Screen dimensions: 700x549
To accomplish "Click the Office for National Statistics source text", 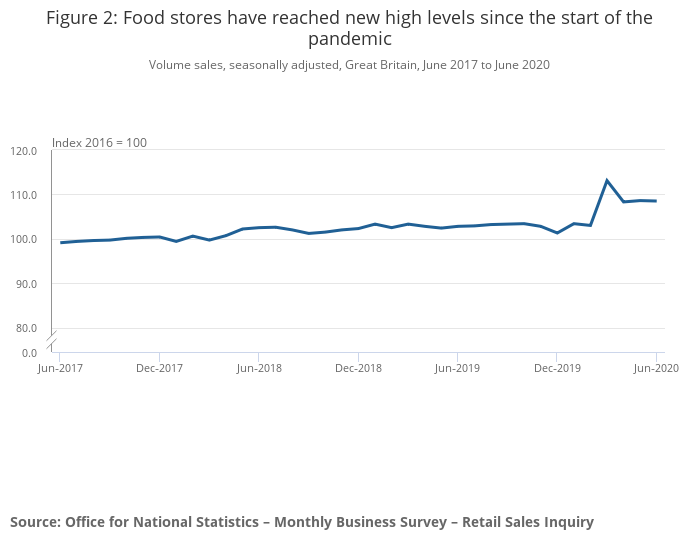I will [302, 522].
